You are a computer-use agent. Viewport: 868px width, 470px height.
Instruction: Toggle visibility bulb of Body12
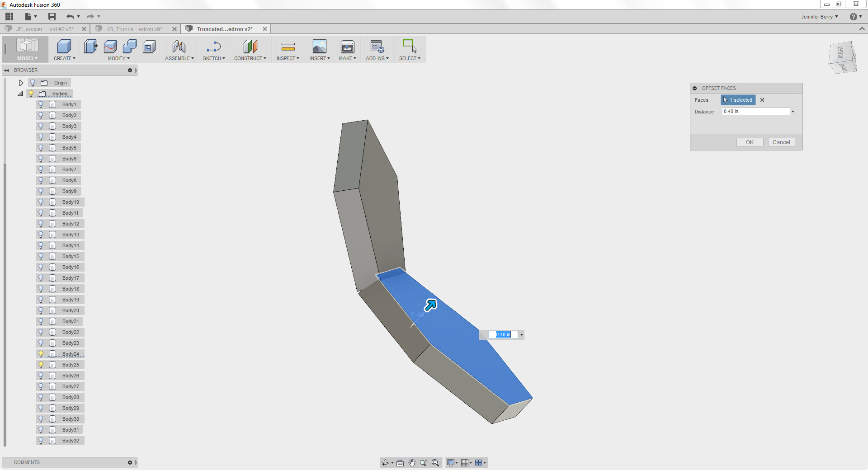(41, 224)
